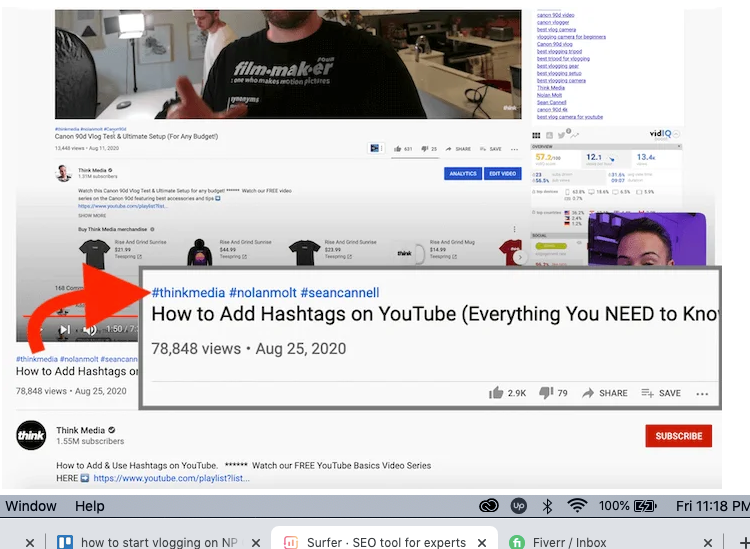Expand description with SHOW MORE
This screenshot has width=750, height=549.
tap(92, 216)
